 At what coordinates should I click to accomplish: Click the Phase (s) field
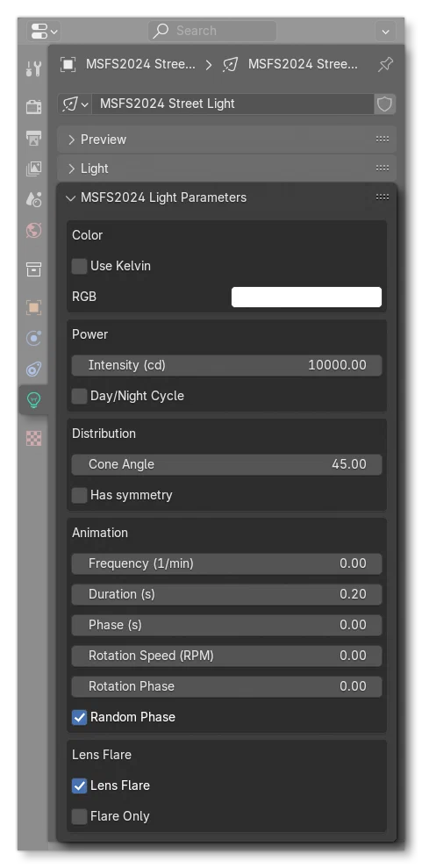click(x=226, y=625)
